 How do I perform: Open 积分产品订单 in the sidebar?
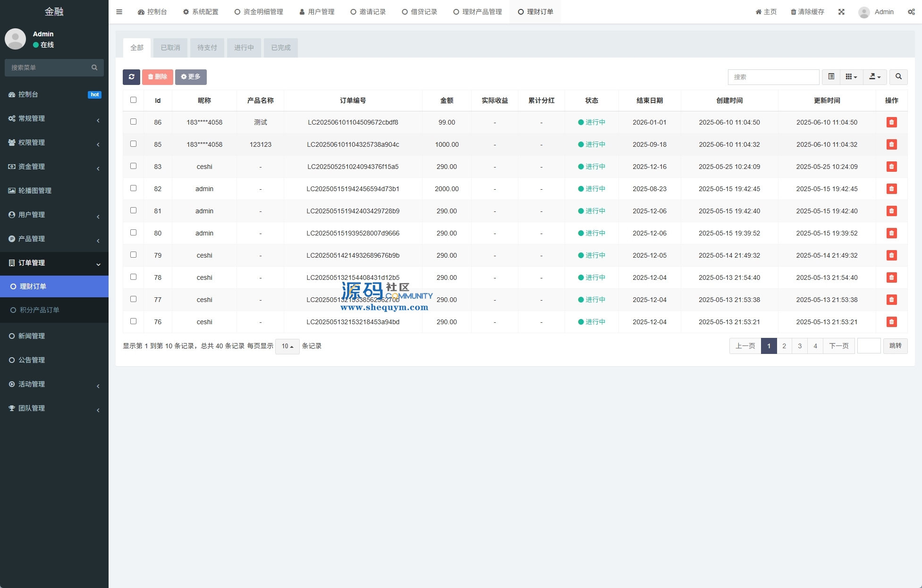[x=40, y=310]
